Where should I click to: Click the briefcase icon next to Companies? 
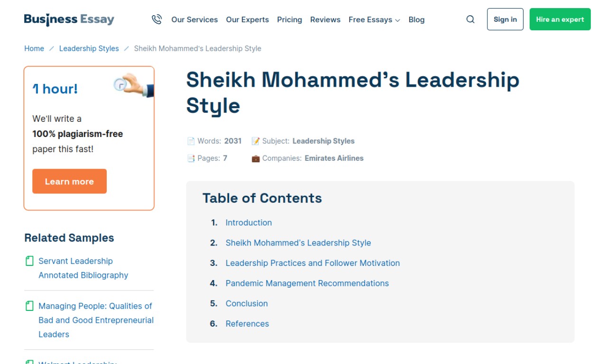click(x=256, y=158)
